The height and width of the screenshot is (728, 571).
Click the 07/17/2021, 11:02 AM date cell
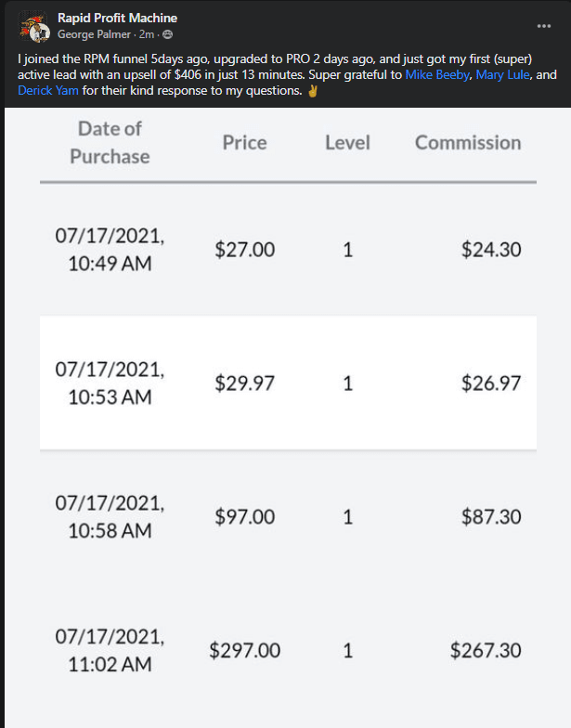(x=110, y=651)
